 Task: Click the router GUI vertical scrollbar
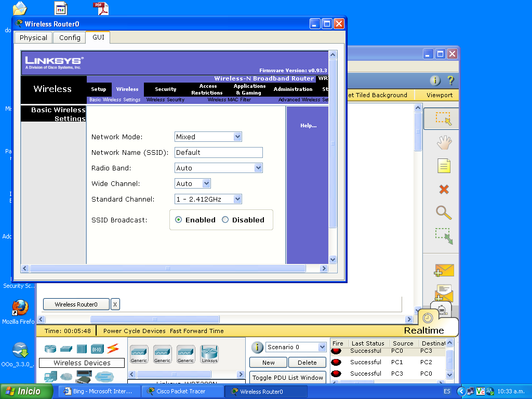tap(332, 143)
